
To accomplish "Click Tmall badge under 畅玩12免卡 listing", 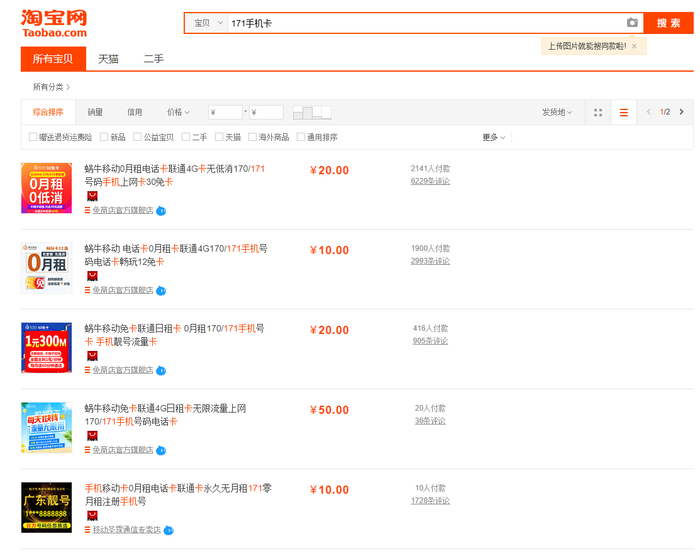I will (92, 276).
